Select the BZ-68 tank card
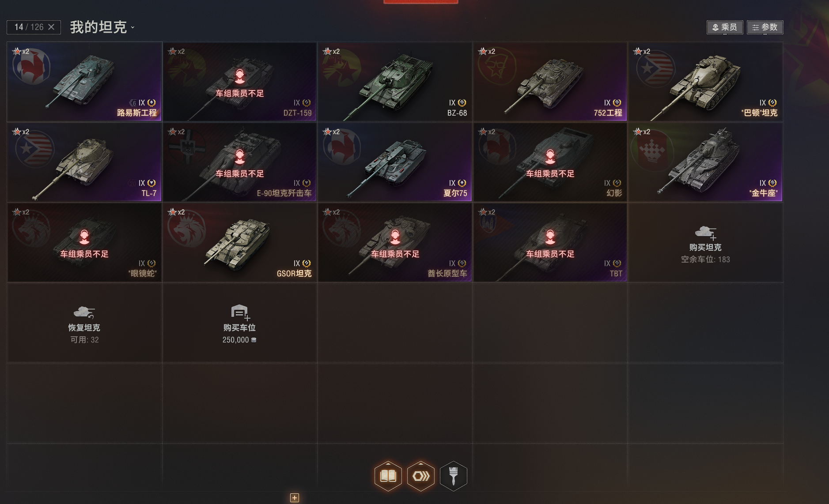The image size is (829, 504). tap(395, 82)
